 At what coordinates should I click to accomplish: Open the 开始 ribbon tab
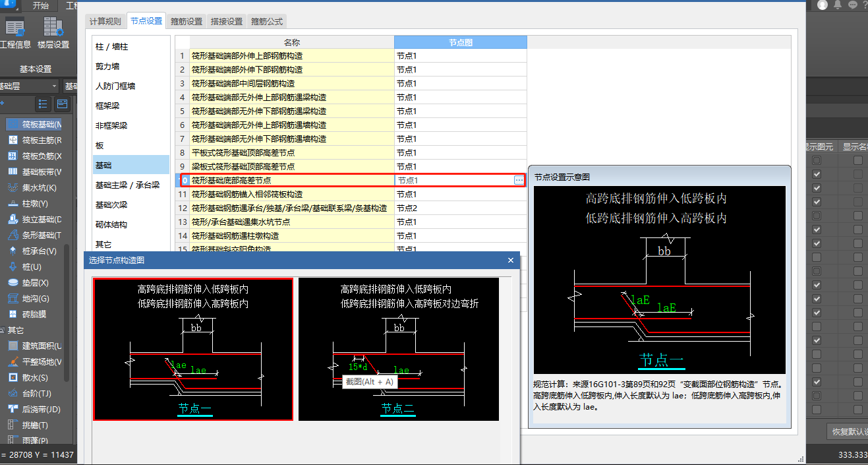click(x=41, y=6)
